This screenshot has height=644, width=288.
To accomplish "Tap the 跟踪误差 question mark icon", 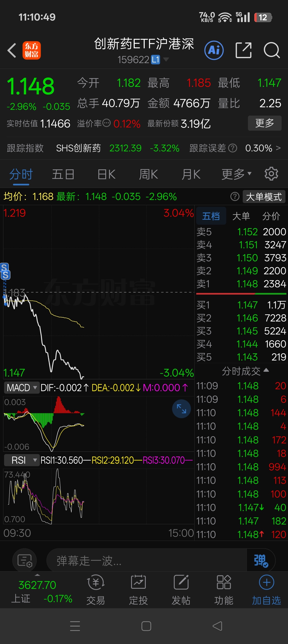I will 233,148.
